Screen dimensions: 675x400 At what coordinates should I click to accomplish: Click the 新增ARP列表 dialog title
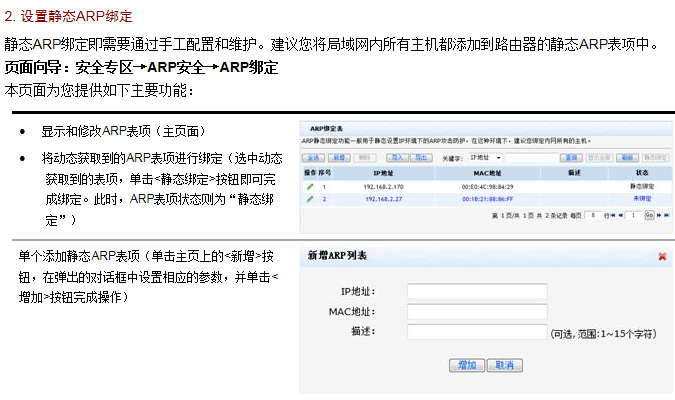(x=337, y=256)
